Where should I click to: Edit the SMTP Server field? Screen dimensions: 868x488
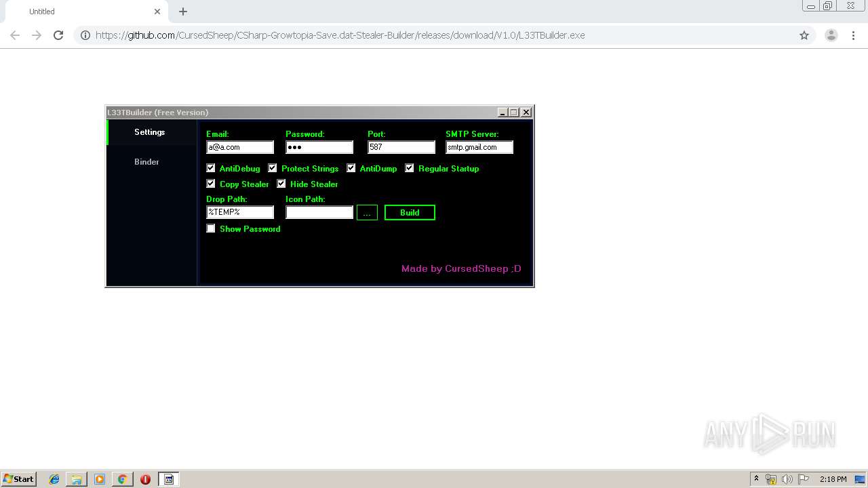coord(479,147)
